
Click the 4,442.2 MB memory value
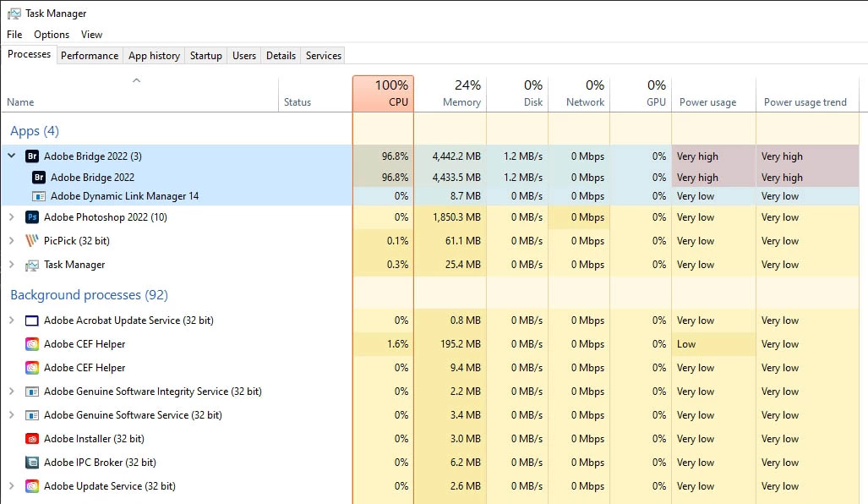coord(456,156)
